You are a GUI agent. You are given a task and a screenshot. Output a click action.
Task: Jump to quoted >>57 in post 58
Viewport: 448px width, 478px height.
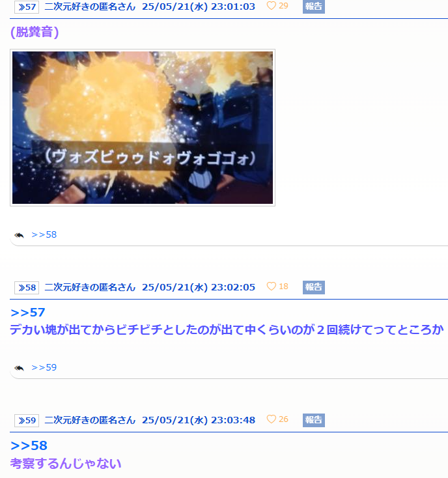(28, 313)
